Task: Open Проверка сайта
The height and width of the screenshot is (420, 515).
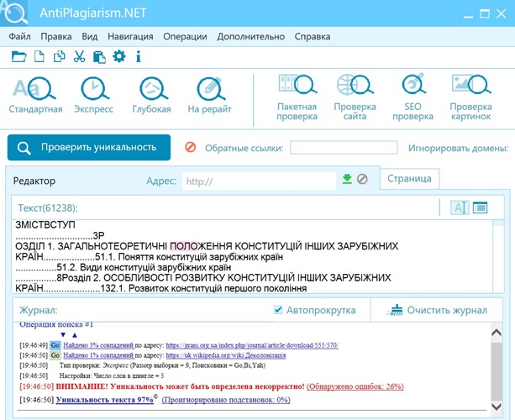Action: pyautogui.click(x=355, y=97)
